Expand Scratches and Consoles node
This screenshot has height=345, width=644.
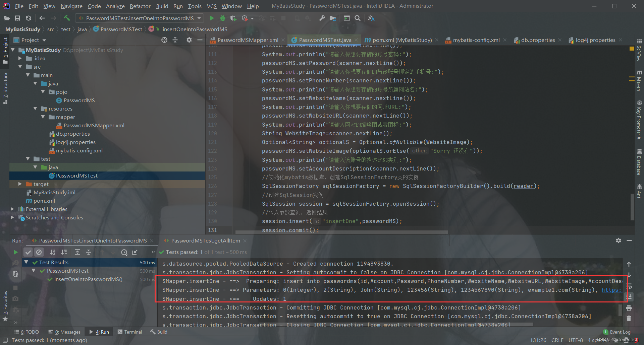12,217
